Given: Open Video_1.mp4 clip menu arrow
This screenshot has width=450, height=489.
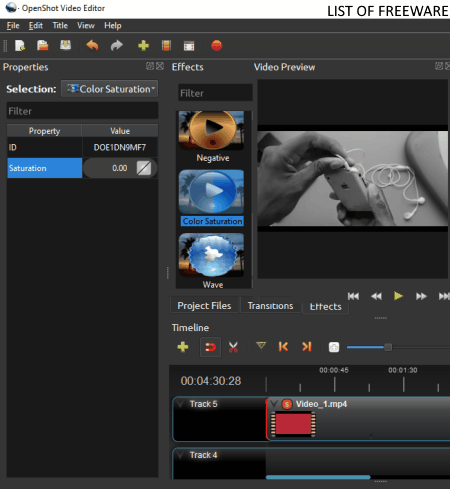Looking at the screenshot, I should [274, 404].
